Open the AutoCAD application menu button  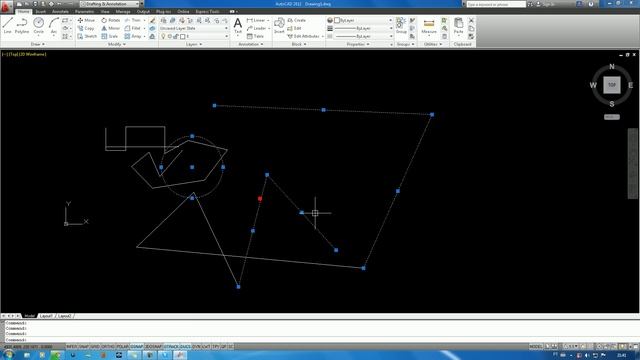click(x=6, y=6)
